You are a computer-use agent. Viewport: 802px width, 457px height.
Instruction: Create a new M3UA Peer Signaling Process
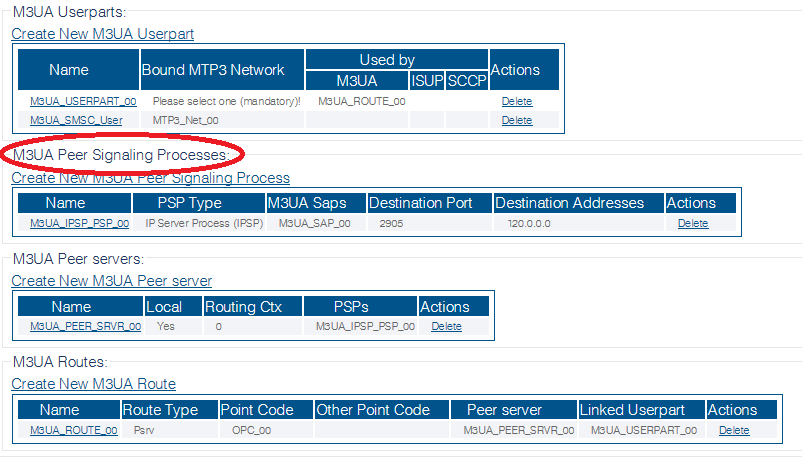click(x=150, y=178)
